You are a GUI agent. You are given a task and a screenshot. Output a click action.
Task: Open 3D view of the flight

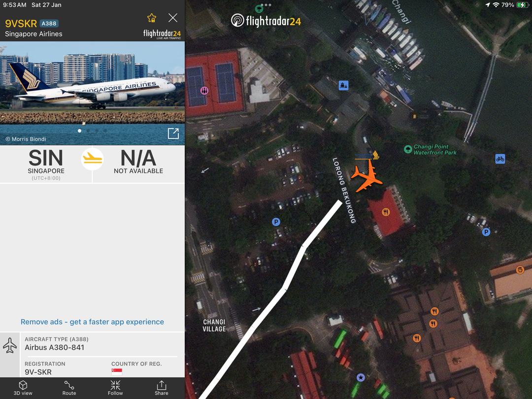(x=23, y=388)
